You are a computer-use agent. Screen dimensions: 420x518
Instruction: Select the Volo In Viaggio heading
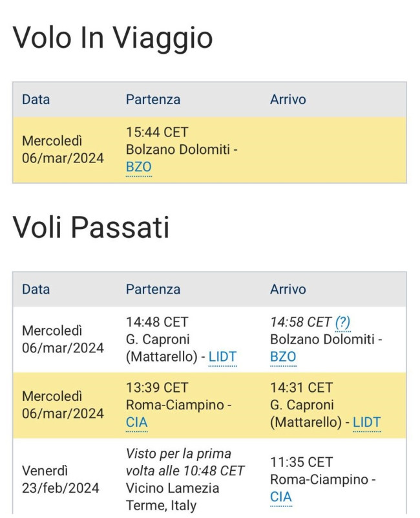pyautogui.click(x=112, y=39)
